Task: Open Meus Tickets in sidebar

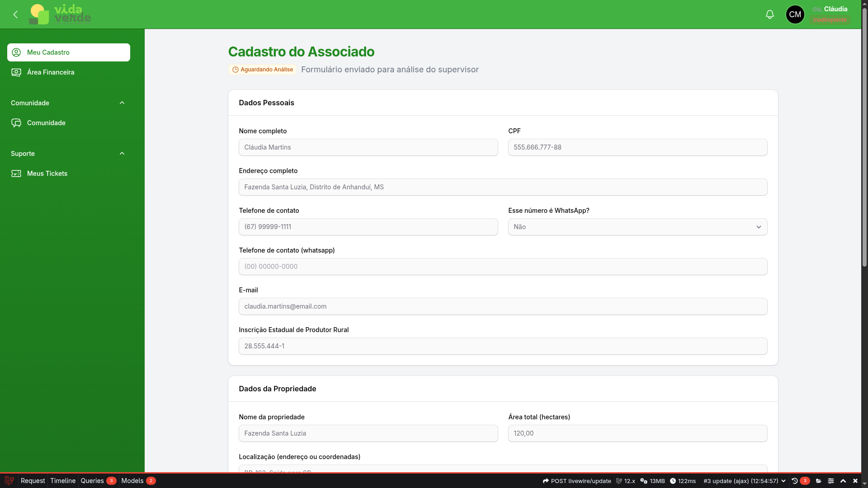Action: pyautogui.click(x=47, y=174)
